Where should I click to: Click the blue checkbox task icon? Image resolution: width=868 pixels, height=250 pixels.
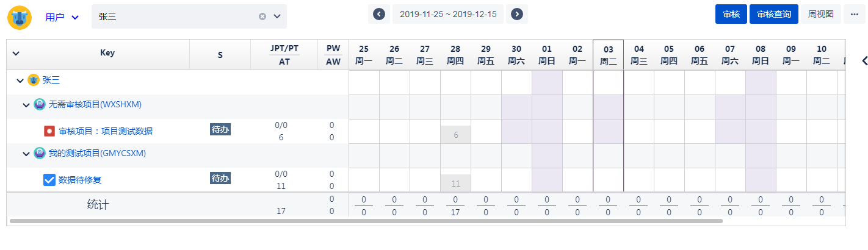click(49, 180)
